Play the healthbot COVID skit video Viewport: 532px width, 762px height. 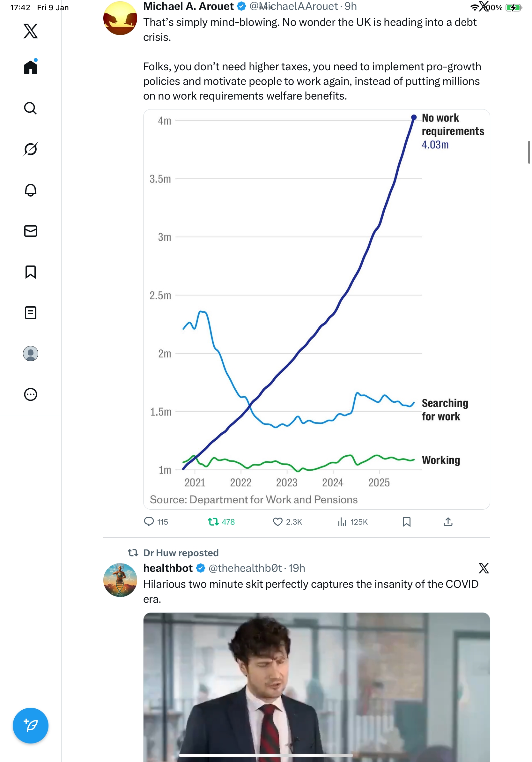pos(316,687)
